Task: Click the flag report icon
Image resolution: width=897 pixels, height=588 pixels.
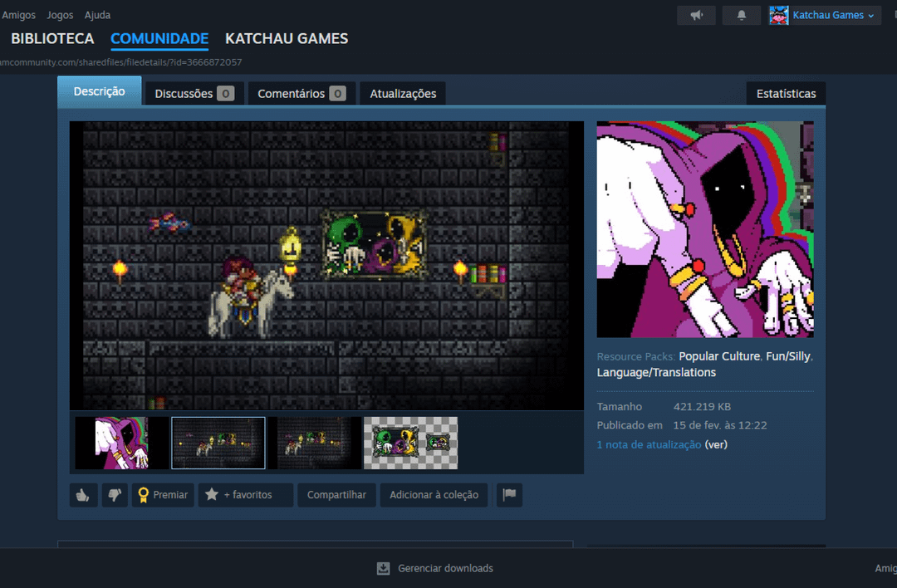Action: pos(509,495)
